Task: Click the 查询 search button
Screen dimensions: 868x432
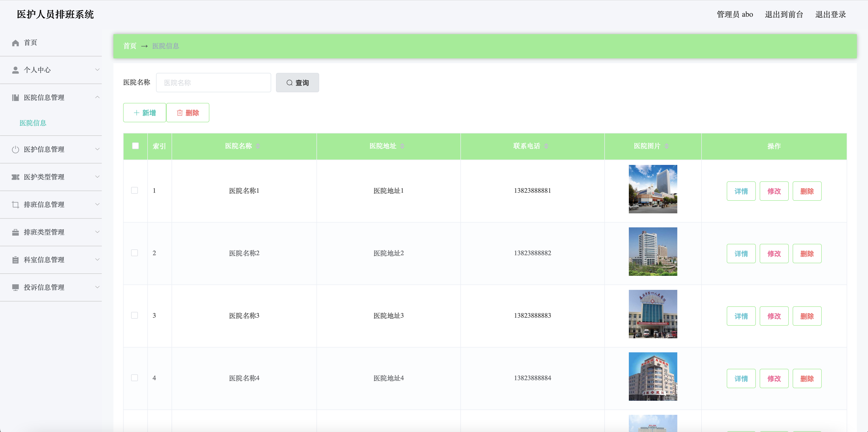Action: pos(298,83)
